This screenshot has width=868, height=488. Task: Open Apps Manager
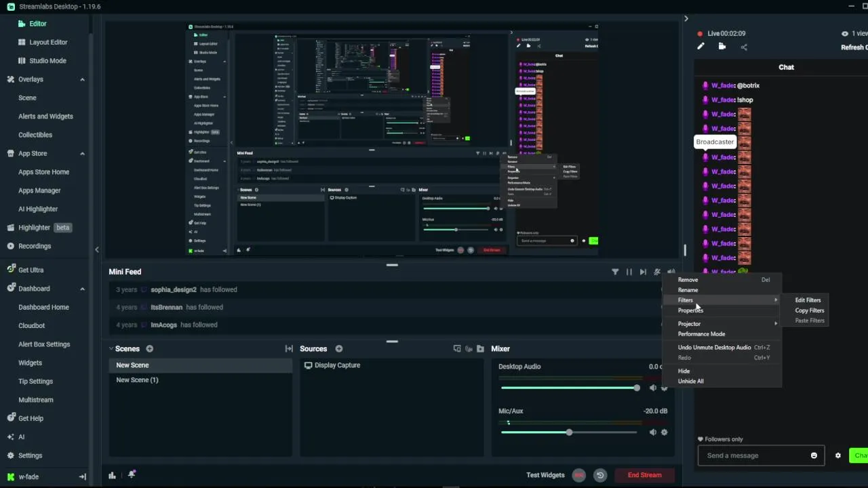tap(39, 190)
